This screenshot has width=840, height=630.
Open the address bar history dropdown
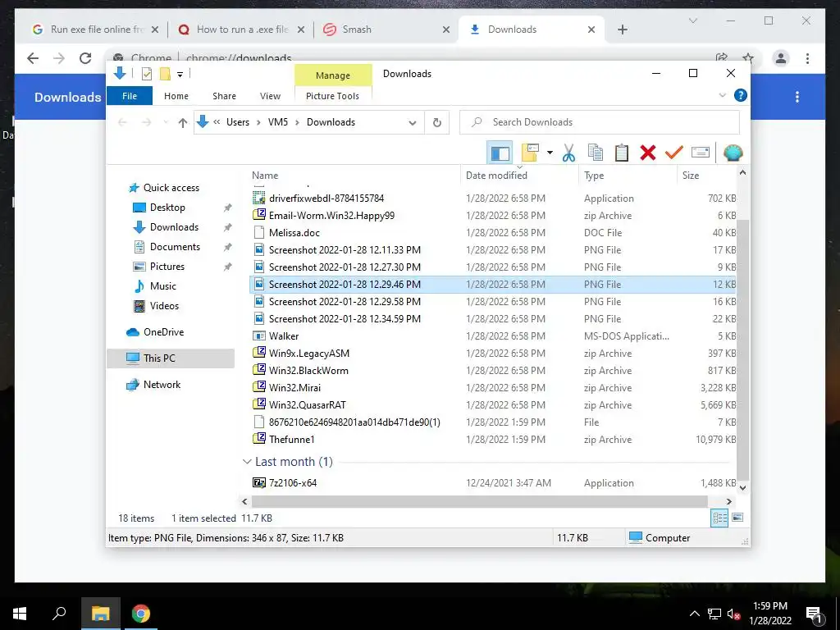tap(413, 123)
